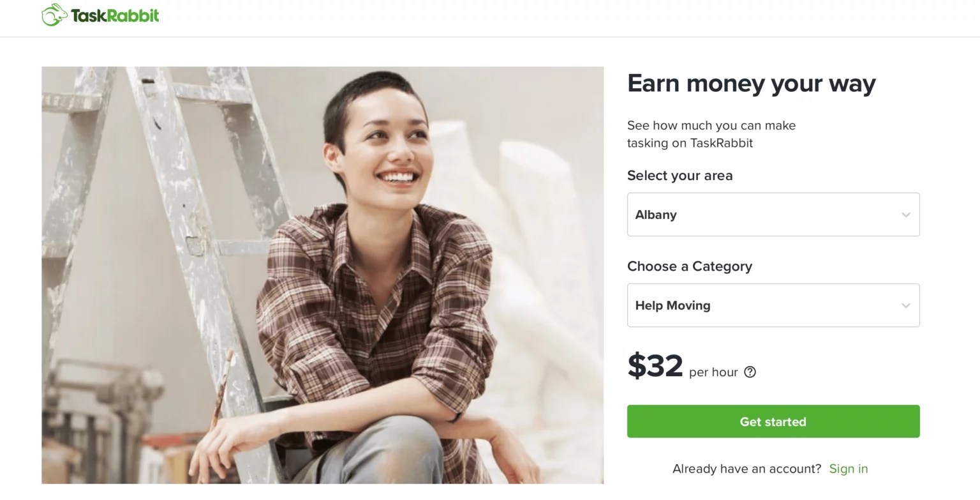Open the 'Choose a Category' dropdown
Screen dimensions: 980x500
773,305
